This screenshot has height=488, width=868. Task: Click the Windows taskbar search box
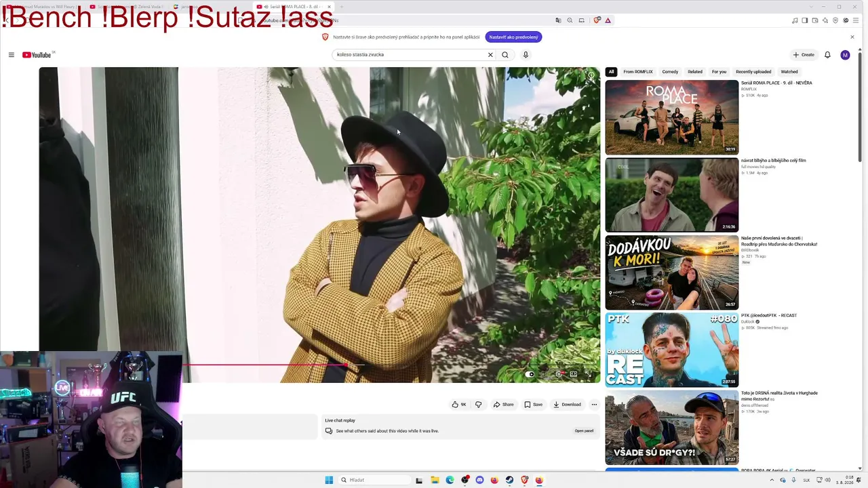(375, 480)
